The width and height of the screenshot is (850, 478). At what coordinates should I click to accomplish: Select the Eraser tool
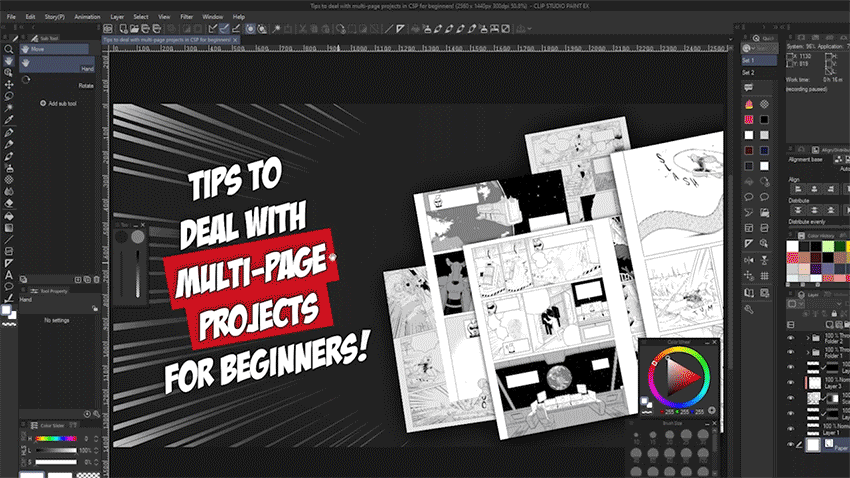(x=9, y=203)
